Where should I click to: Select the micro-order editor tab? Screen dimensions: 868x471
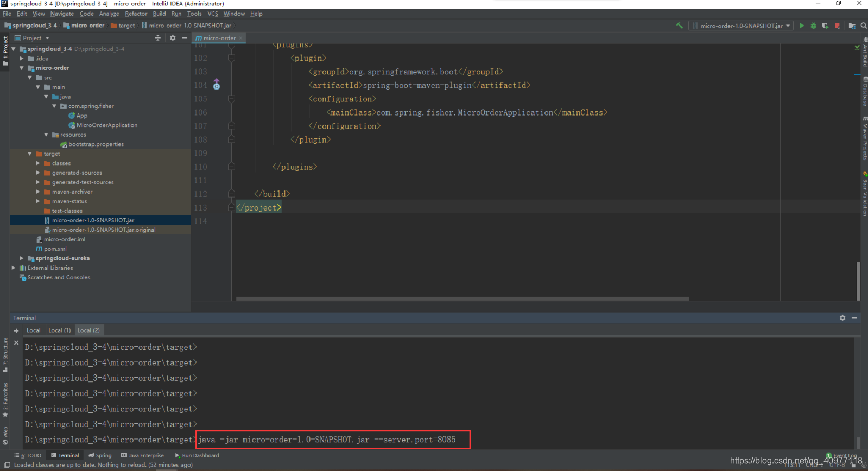[219, 38]
